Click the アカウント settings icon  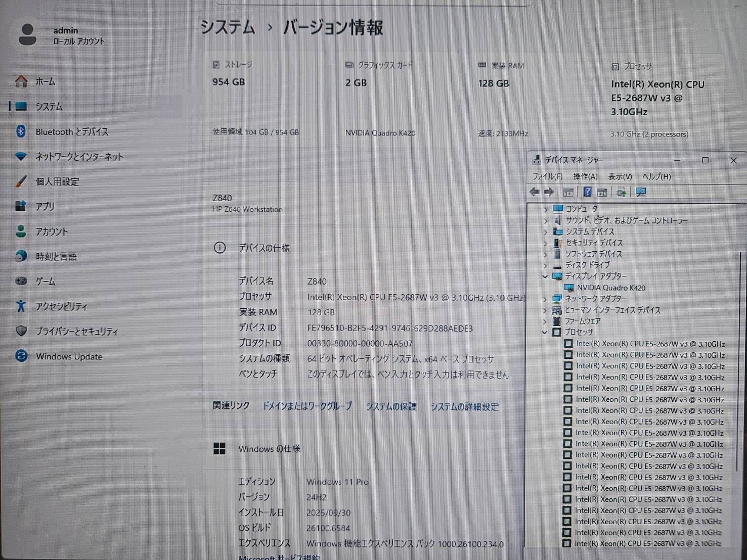(21, 231)
